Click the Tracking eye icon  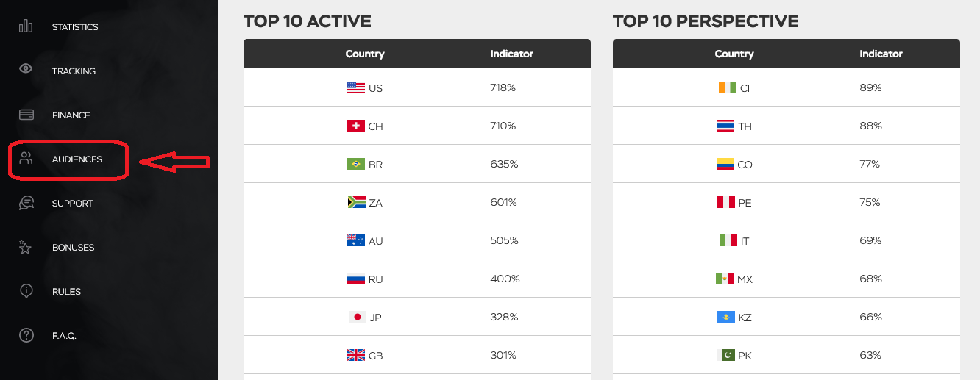[26, 69]
